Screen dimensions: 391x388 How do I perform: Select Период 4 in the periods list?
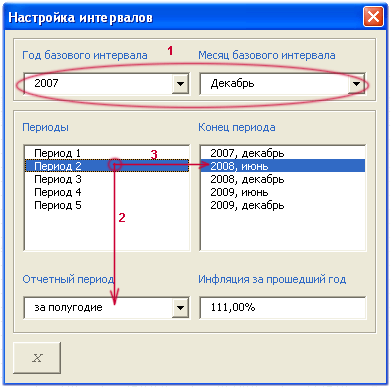pos(107,192)
